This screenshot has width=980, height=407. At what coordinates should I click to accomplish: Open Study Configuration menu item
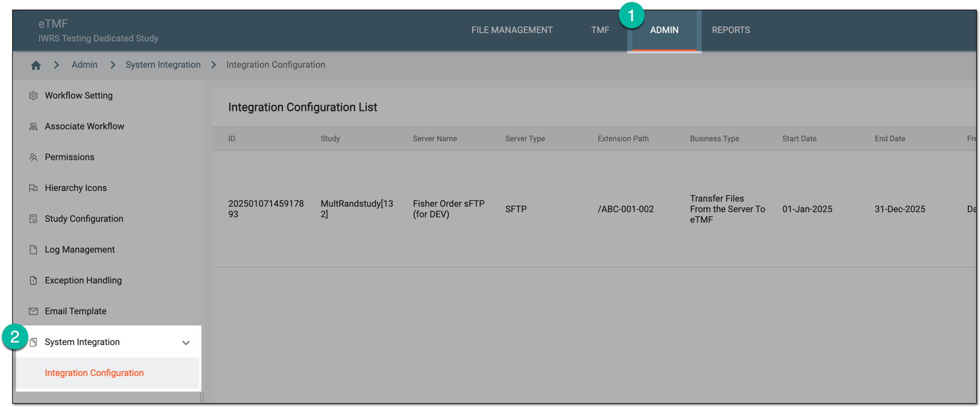click(x=84, y=219)
